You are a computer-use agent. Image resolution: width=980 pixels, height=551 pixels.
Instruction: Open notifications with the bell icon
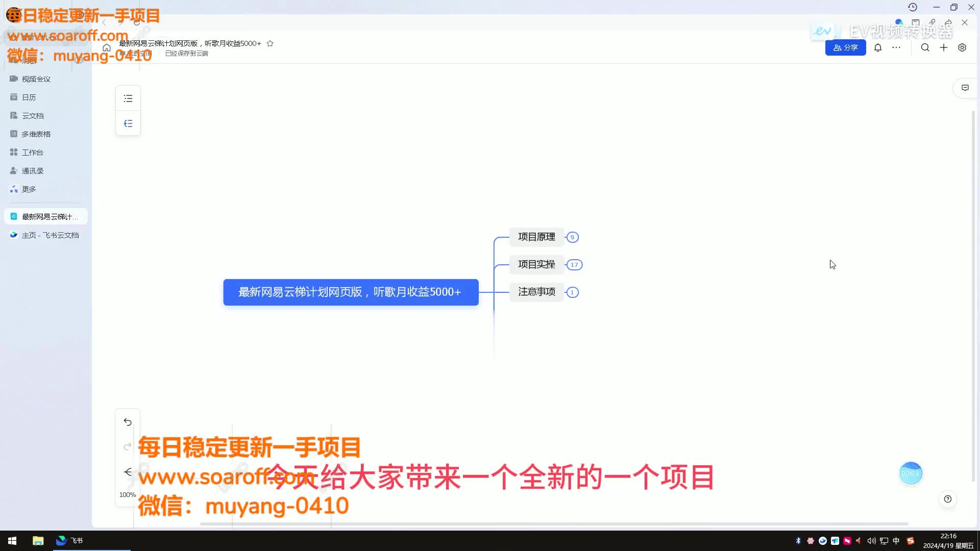tap(878, 47)
